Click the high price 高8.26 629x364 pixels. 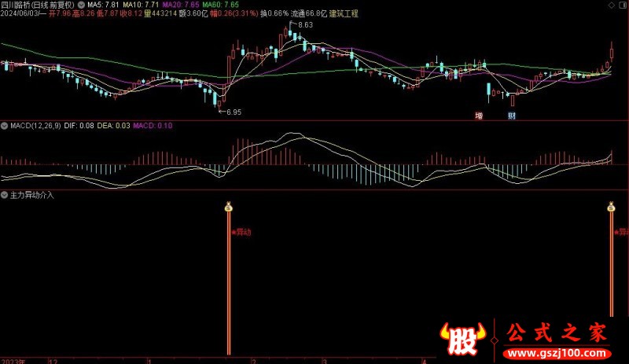click(x=83, y=13)
